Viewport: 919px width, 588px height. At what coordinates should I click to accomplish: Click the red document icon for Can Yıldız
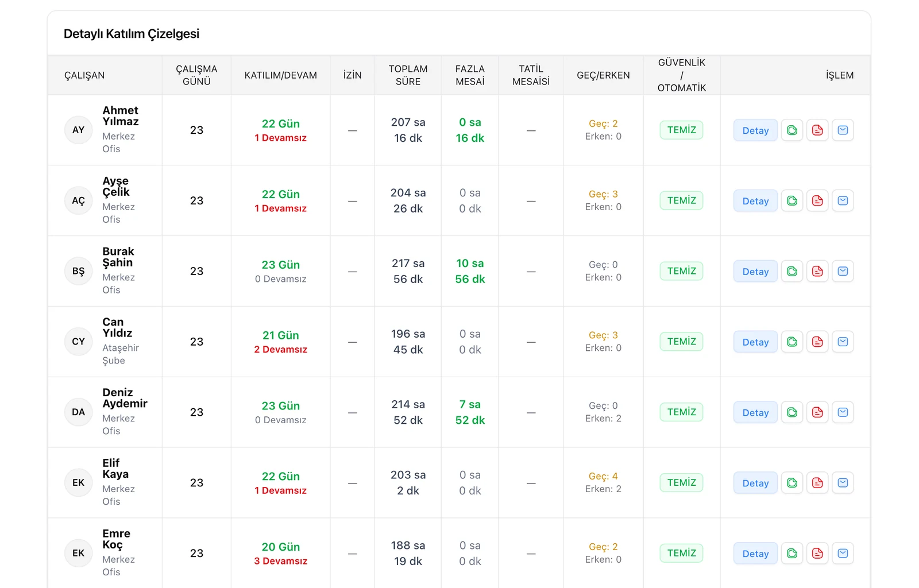[x=817, y=342]
